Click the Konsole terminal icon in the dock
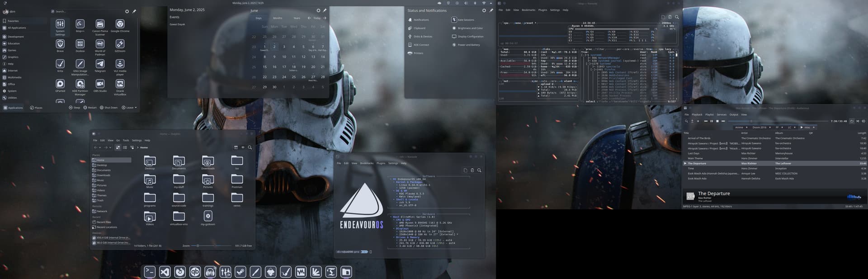The image size is (868, 279). pyautogui.click(x=150, y=271)
